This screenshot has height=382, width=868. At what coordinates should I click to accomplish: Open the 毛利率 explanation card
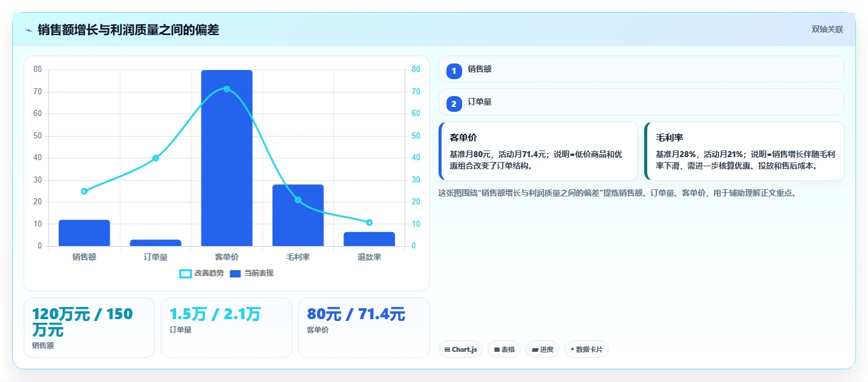pyautogui.click(x=745, y=151)
